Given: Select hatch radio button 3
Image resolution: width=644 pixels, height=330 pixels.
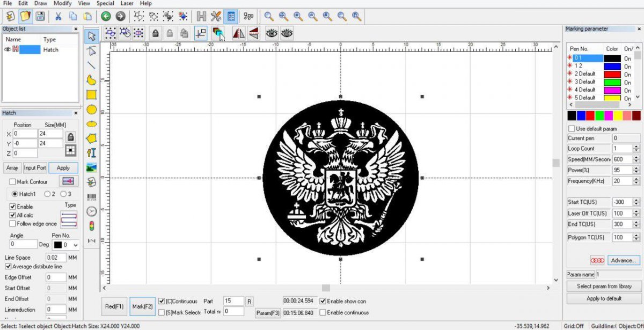Looking at the screenshot, I should tap(63, 194).
